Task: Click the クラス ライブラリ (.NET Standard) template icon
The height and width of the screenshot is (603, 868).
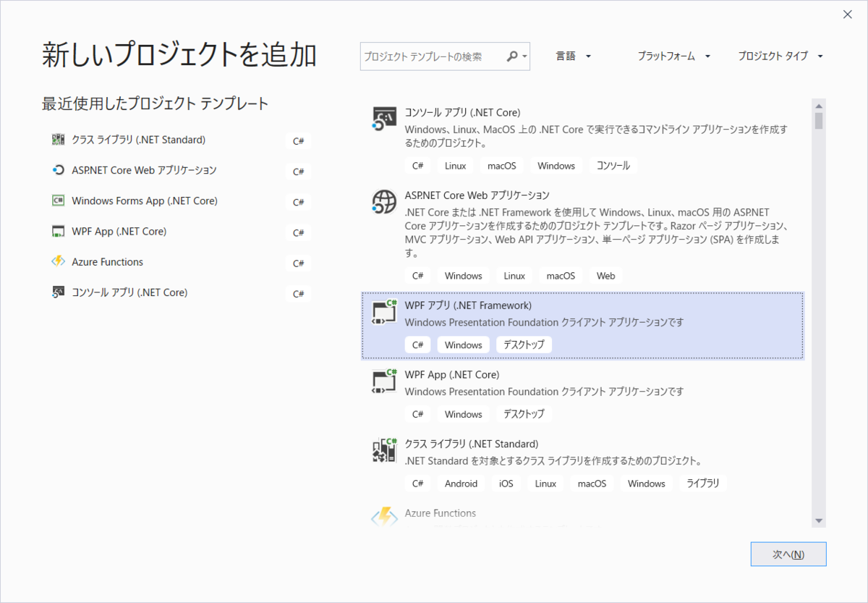Action: click(x=384, y=450)
